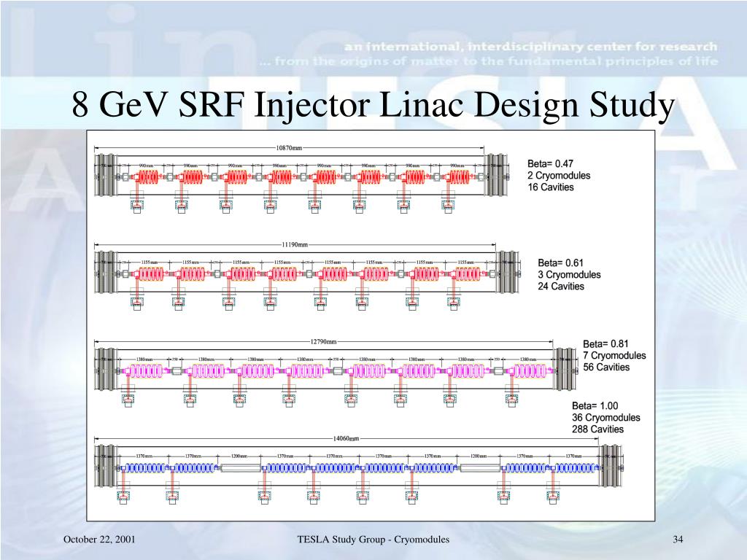Viewport: 747px width, 560px height.
Task: Click the "16 Cavities" text
Action: click(x=551, y=187)
